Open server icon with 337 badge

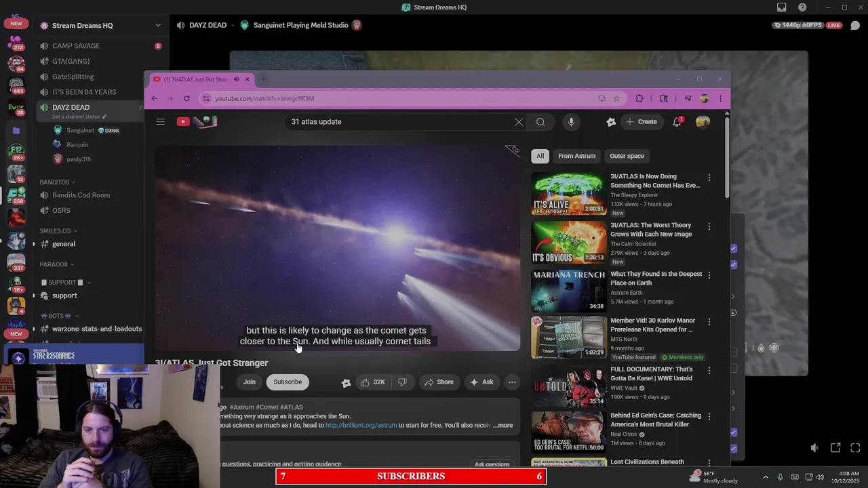pyautogui.click(x=16, y=262)
